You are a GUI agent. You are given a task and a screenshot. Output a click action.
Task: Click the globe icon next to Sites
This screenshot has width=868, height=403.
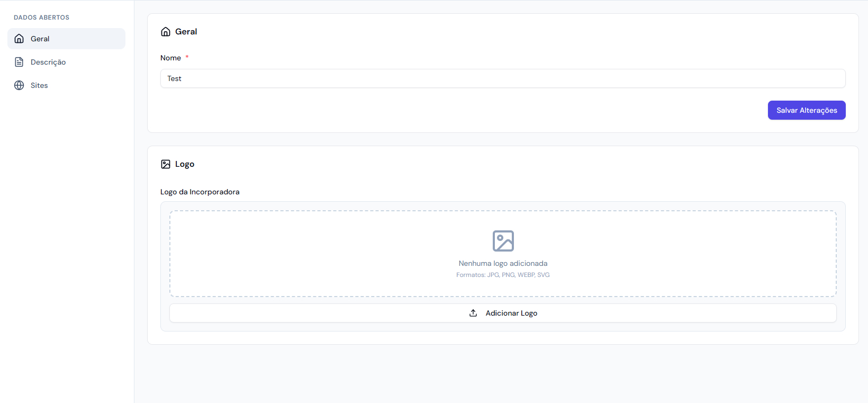(x=19, y=85)
